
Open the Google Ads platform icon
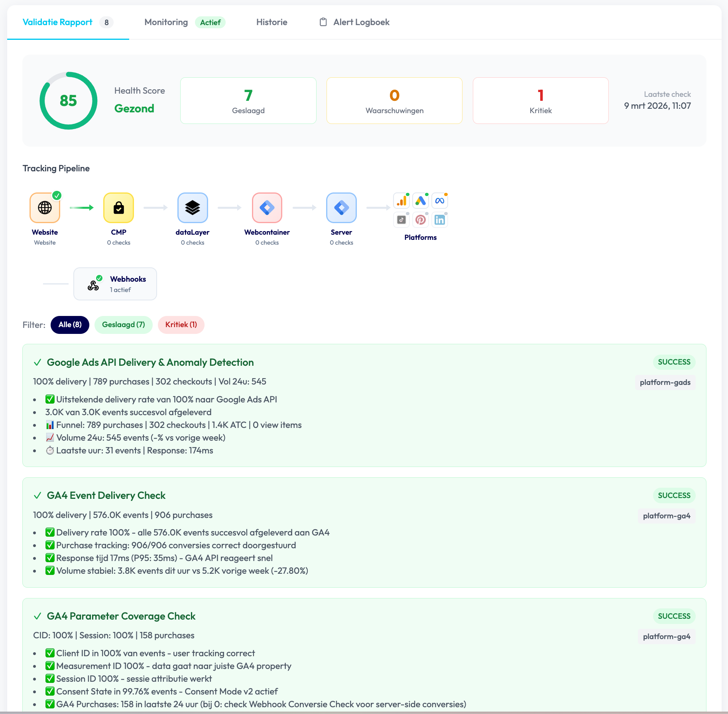421,201
